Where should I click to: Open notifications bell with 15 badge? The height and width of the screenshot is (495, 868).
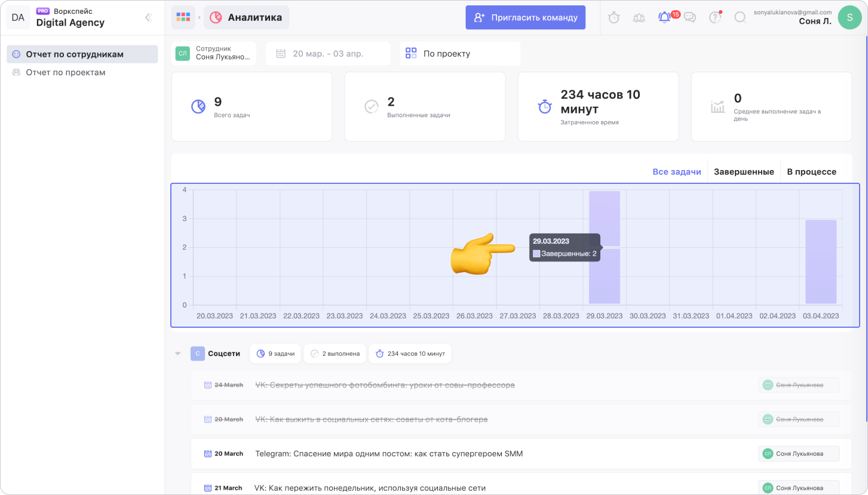[x=664, y=18]
